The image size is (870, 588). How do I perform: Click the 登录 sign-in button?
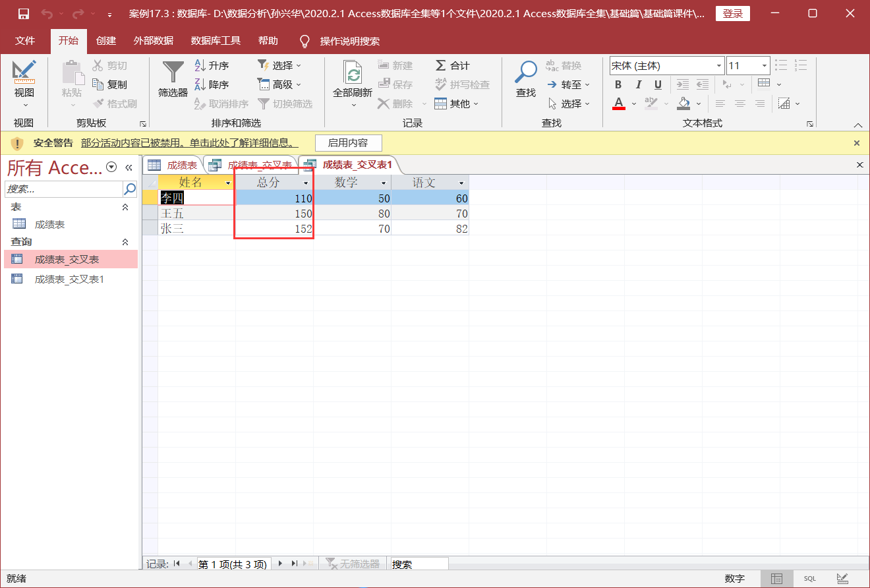tap(733, 13)
